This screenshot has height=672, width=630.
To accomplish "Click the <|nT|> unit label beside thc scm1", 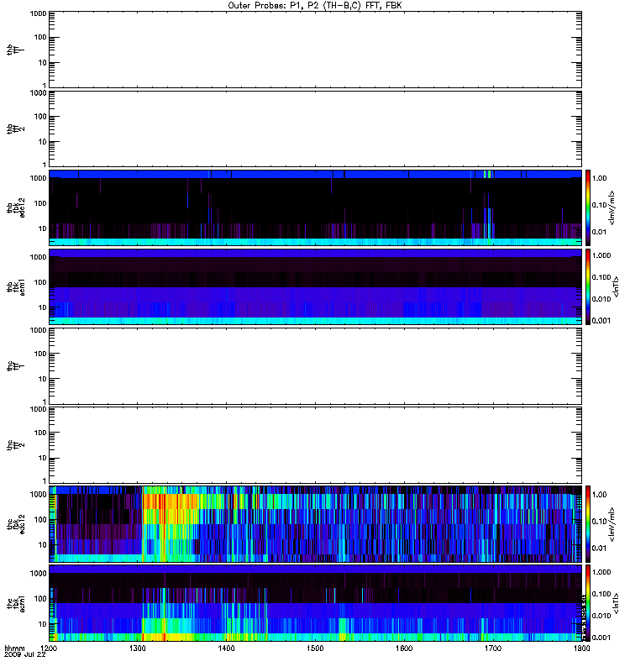I will 616,603.
